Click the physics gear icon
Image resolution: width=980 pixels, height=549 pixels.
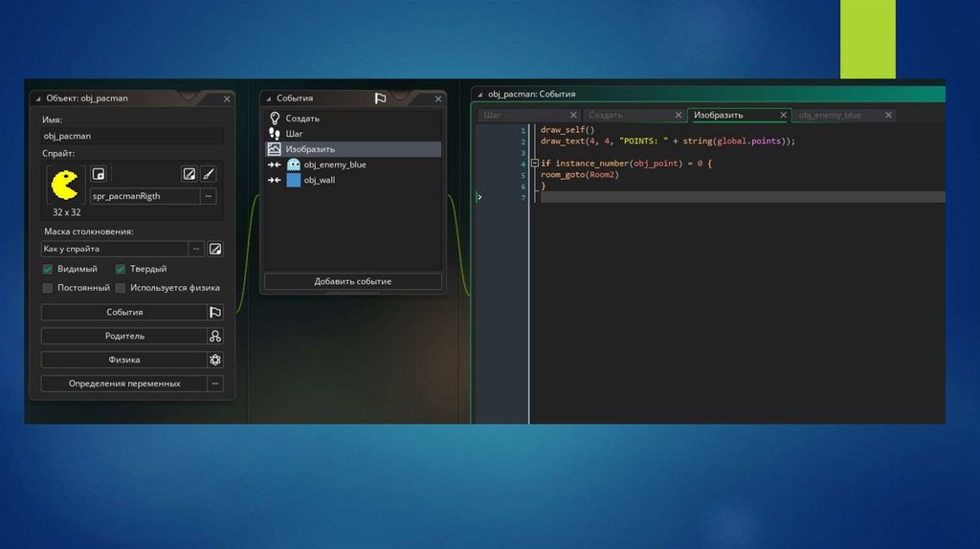tap(215, 360)
